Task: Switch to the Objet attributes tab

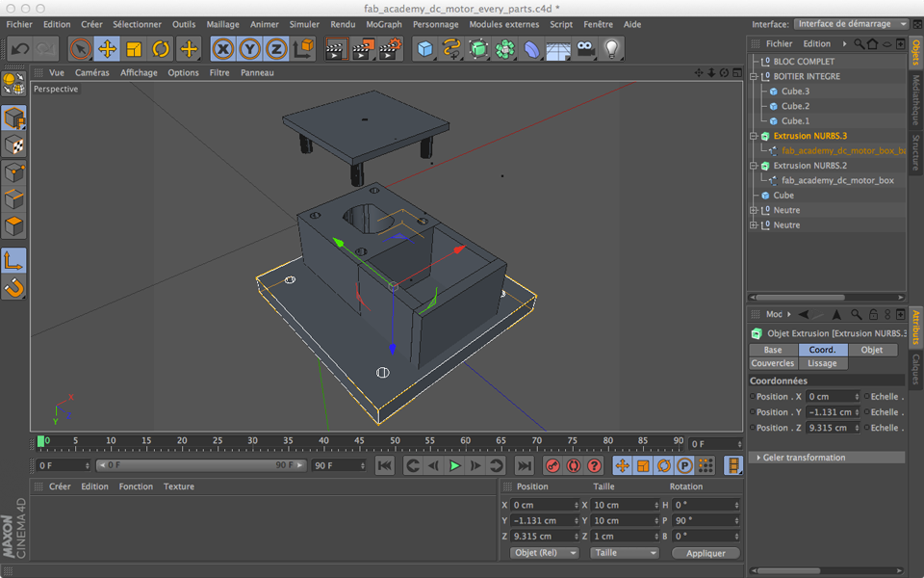Action: tap(872, 350)
